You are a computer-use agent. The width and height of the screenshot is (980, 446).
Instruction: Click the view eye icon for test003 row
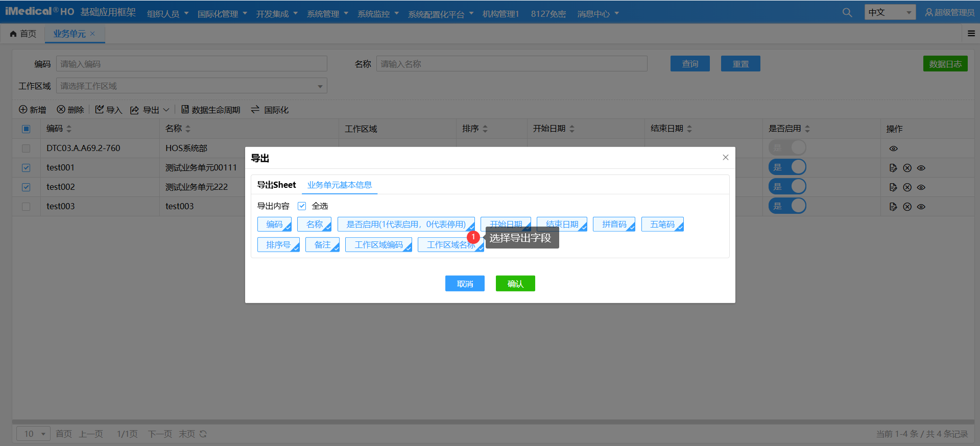[x=921, y=207]
